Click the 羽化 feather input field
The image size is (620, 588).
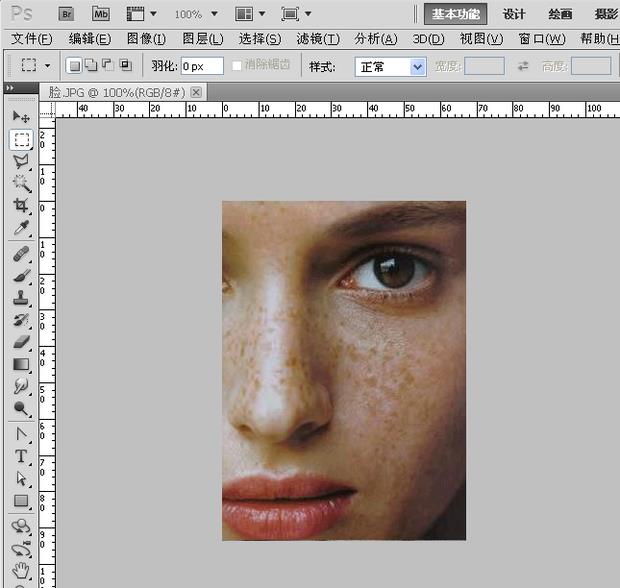coord(201,66)
